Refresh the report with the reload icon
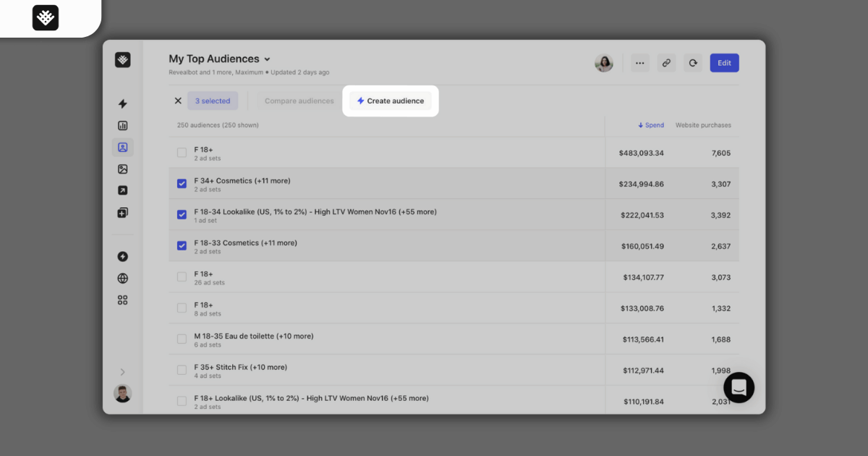The width and height of the screenshot is (868, 456). tap(693, 63)
